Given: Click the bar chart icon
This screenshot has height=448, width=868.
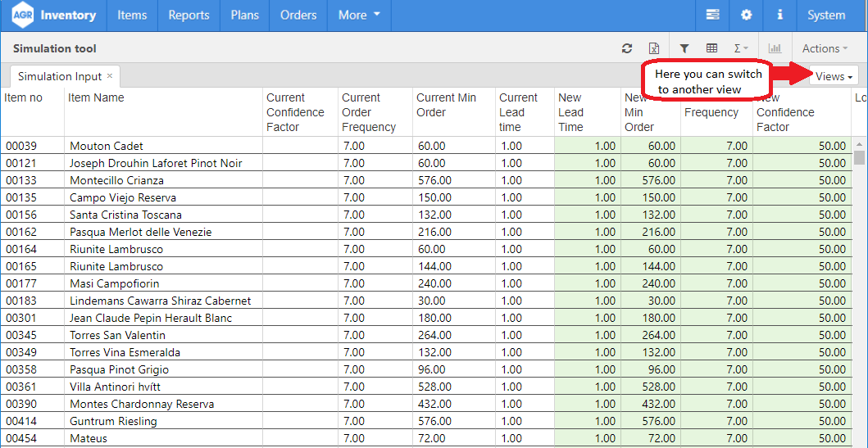Looking at the screenshot, I should point(775,49).
